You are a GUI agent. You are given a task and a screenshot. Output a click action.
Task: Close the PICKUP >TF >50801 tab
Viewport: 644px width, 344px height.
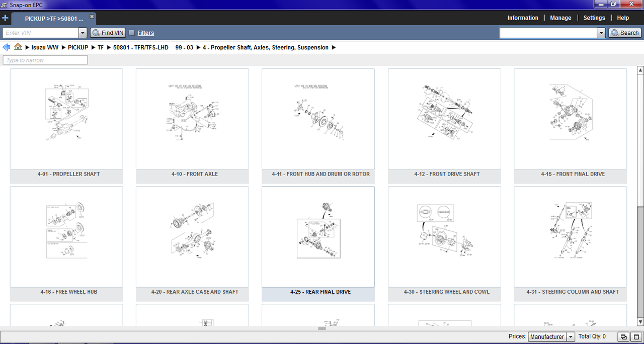92,17
